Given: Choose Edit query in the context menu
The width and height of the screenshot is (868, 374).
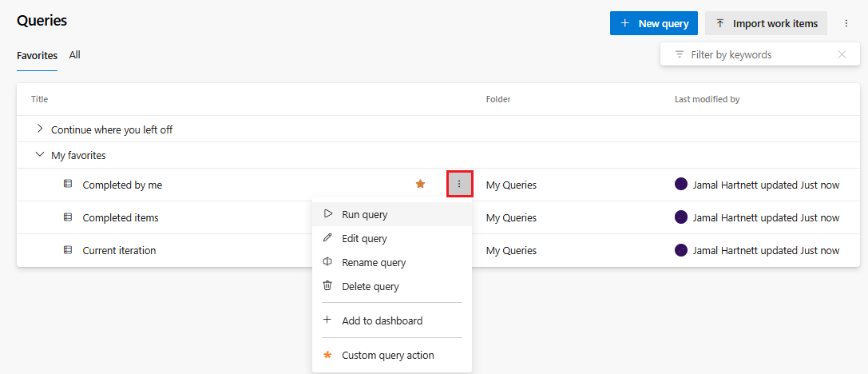Looking at the screenshot, I should pos(364,238).
